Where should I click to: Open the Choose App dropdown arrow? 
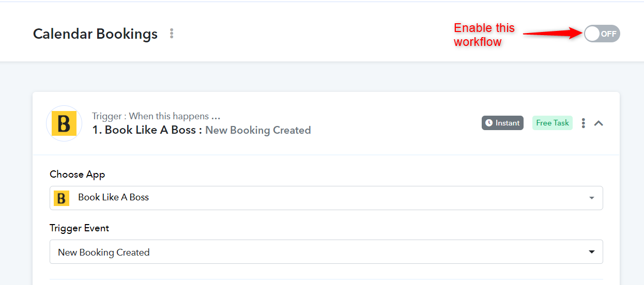[591, 198]
